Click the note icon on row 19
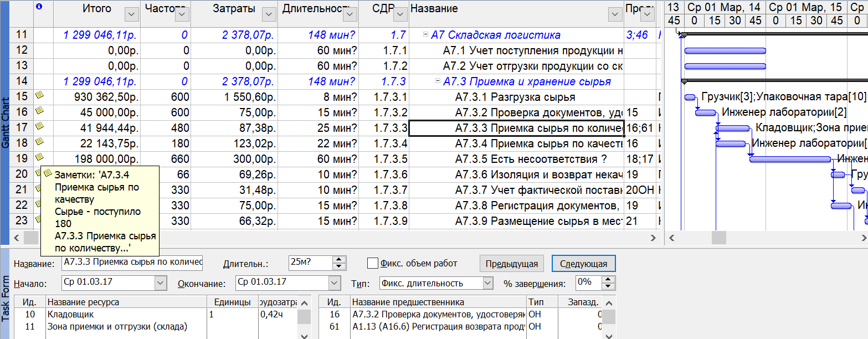868x339 pixels. click(39, 157)
